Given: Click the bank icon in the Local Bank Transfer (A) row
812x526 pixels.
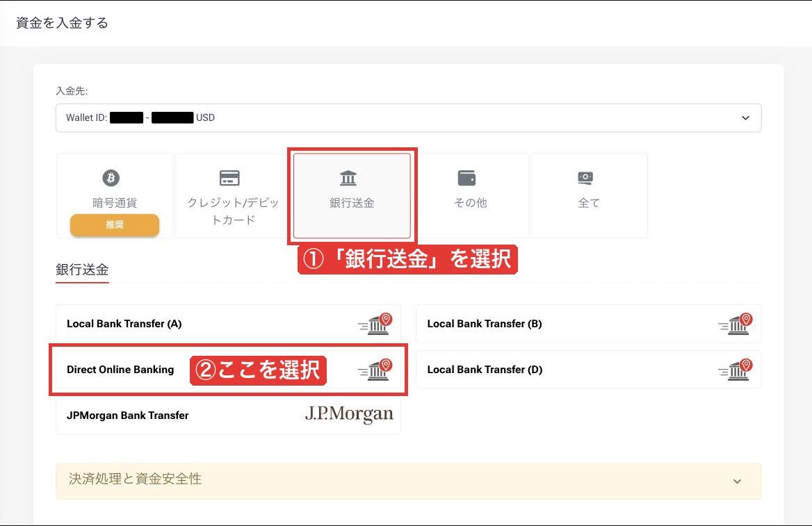Looking at the screenshot, I should pos(375,324).
